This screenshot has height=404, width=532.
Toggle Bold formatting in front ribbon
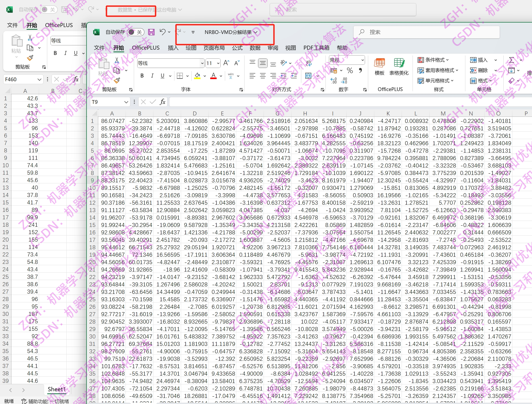click(x=142, y=76)
